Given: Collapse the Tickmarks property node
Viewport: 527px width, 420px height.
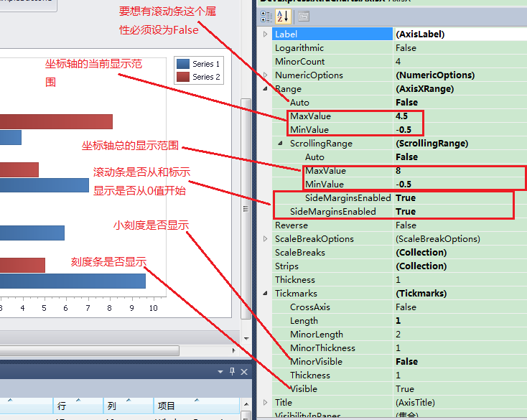Looking at the screenshot, I should pos(265,294).
